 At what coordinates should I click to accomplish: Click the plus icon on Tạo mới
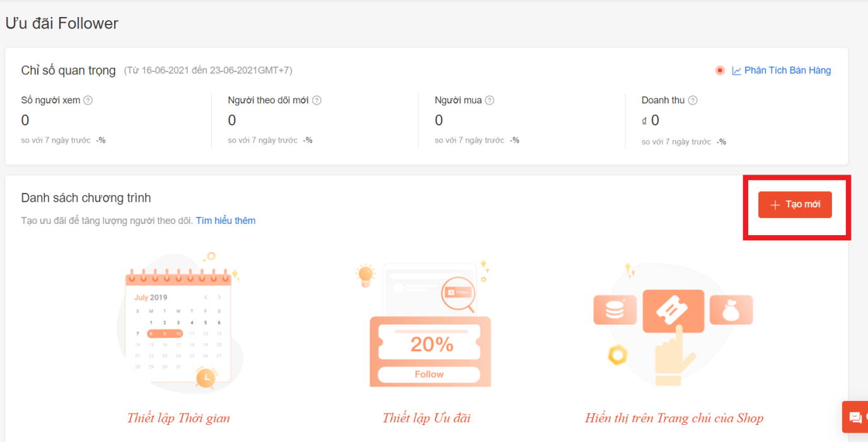[775, 205]
